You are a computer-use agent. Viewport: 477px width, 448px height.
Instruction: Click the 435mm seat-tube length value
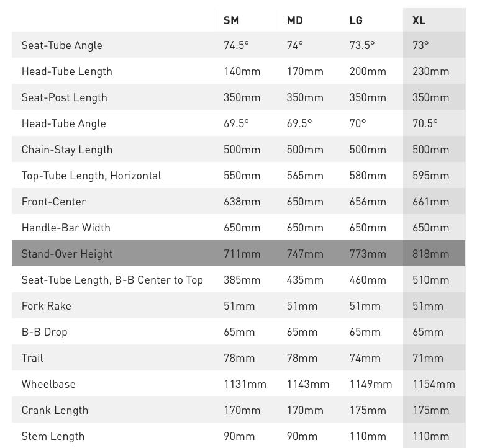point(305,280)
